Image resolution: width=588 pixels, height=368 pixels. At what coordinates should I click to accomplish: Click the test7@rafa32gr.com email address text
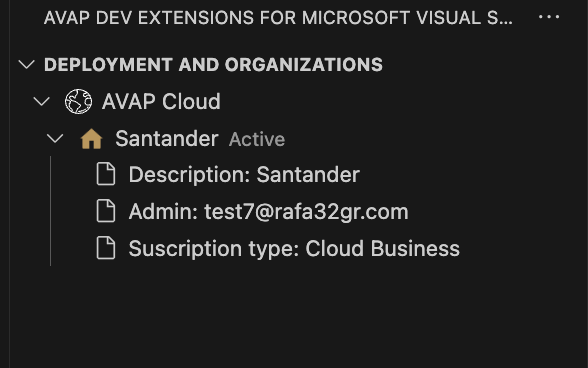tap(306, 212)
